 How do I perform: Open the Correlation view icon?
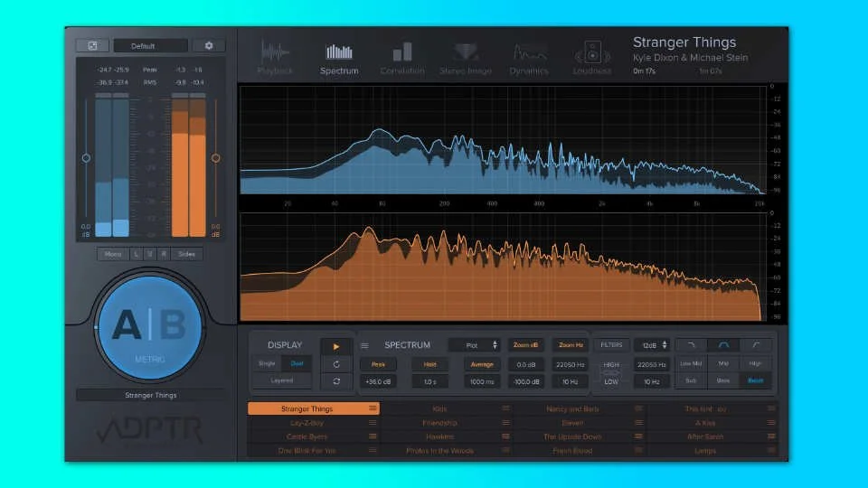point(402,52)
